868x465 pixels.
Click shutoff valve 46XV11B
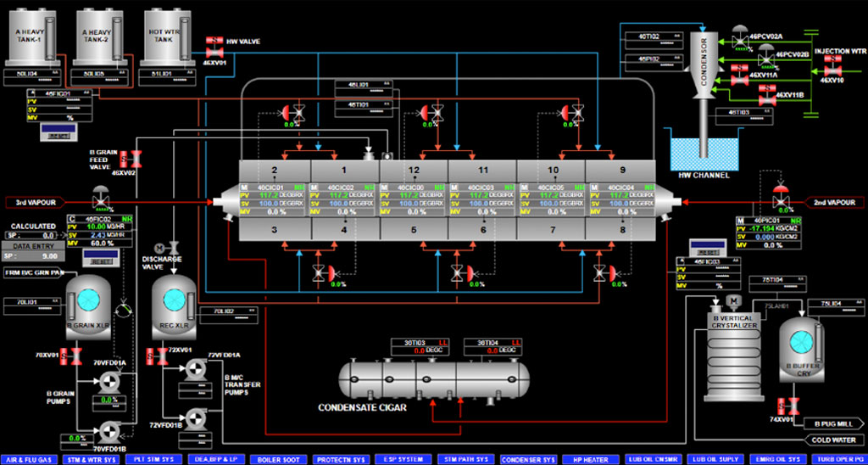[766, 94]
